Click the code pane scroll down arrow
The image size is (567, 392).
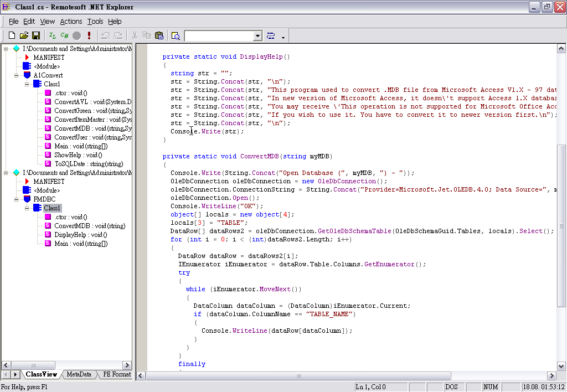561,367
